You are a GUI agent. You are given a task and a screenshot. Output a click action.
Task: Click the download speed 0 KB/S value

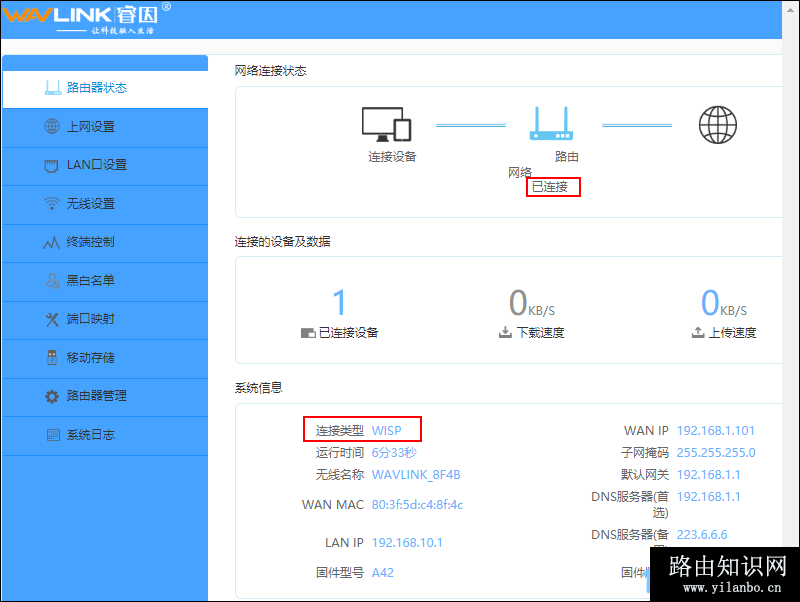coord(532,303)
